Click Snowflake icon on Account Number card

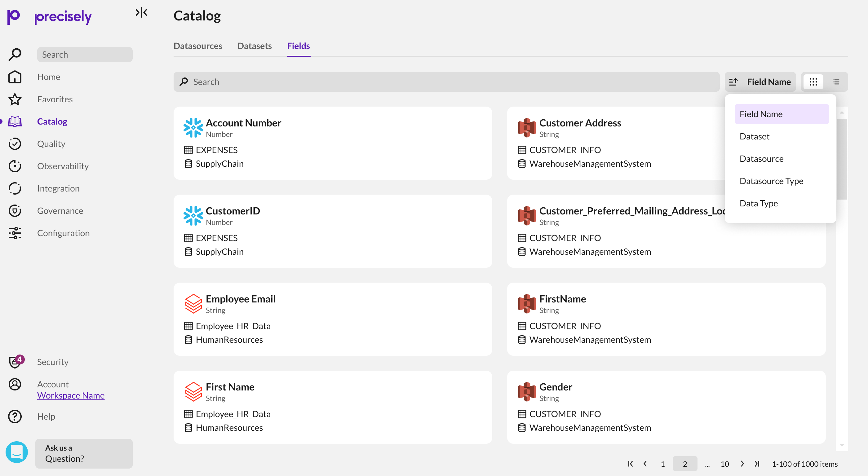[x=193, y=128]
